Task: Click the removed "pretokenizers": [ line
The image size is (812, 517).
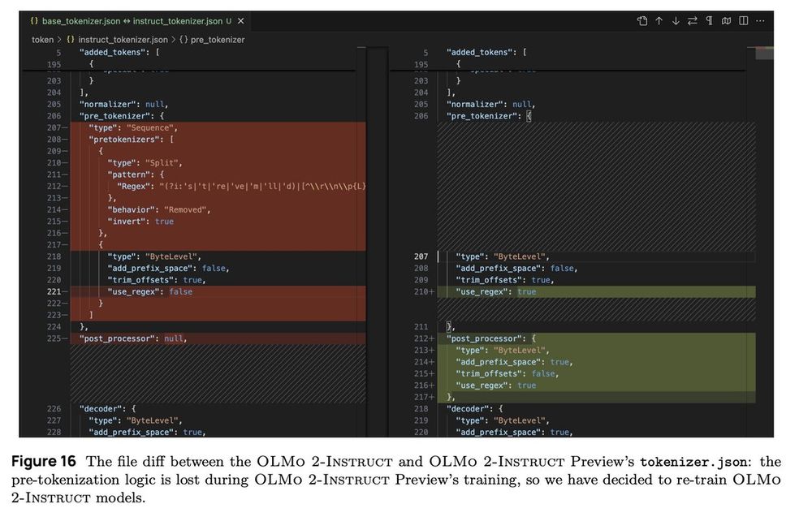Action: coord(131,140)
